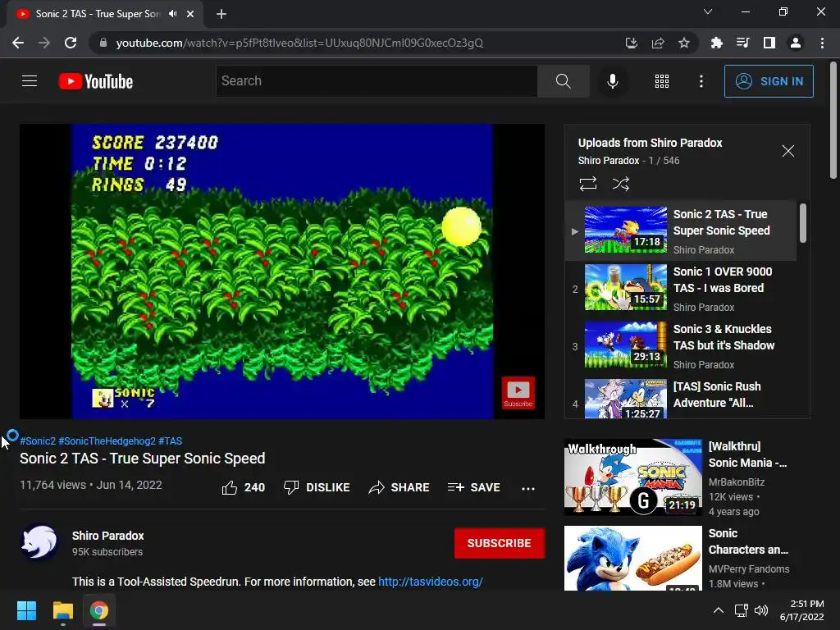Click the Chrome taskbar icon
Viewport: 840px width, 630px height.
[x=99, y=610]
